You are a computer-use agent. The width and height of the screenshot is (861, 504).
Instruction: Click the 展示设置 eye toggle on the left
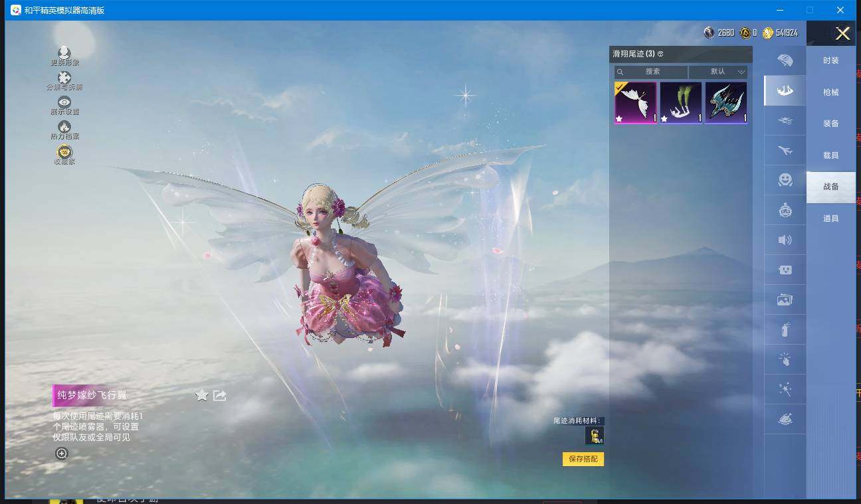pos(64,103)
